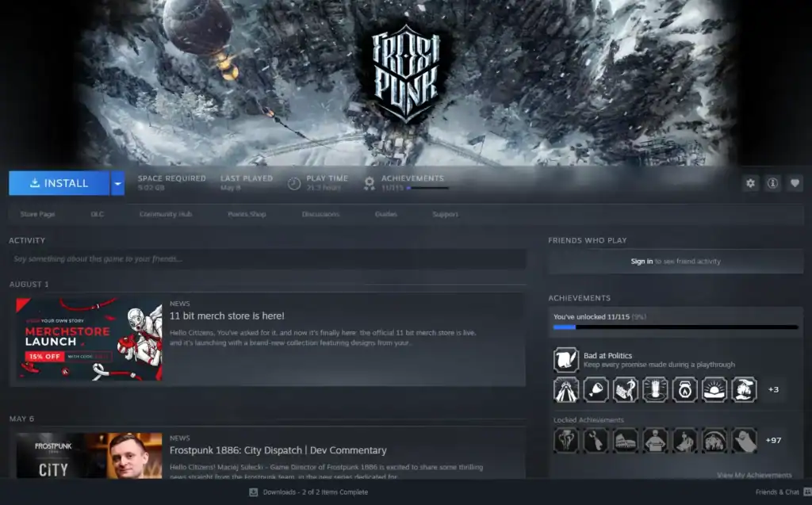Open the Bad at Politics achievement icon
This screenshot has width=812, height=505.
pos(565,360)
